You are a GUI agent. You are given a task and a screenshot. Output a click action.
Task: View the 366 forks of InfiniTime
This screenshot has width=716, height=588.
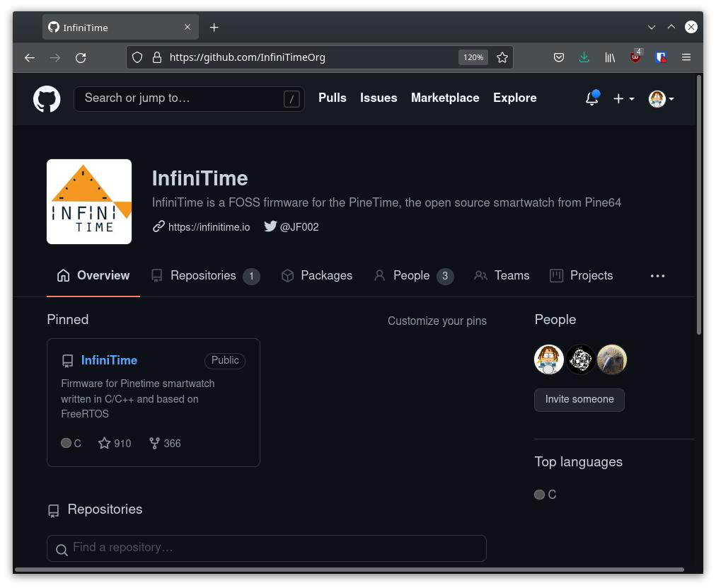tap(165, 444)
